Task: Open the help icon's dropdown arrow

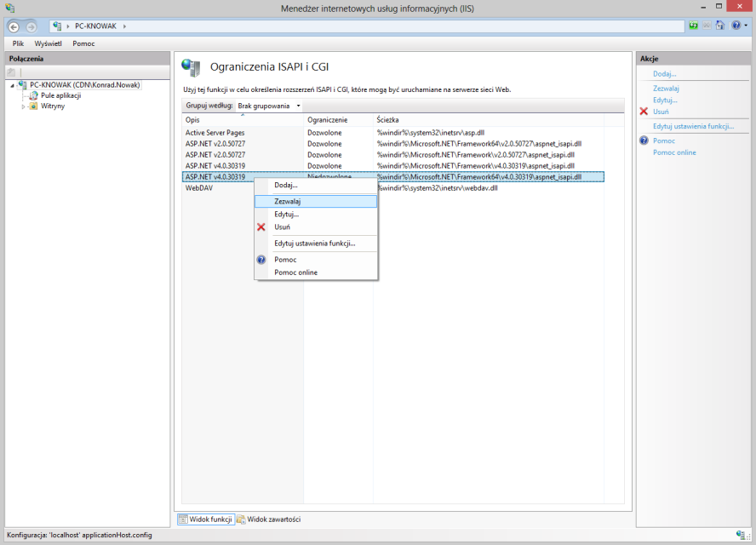Action: [x=746, y=26]
